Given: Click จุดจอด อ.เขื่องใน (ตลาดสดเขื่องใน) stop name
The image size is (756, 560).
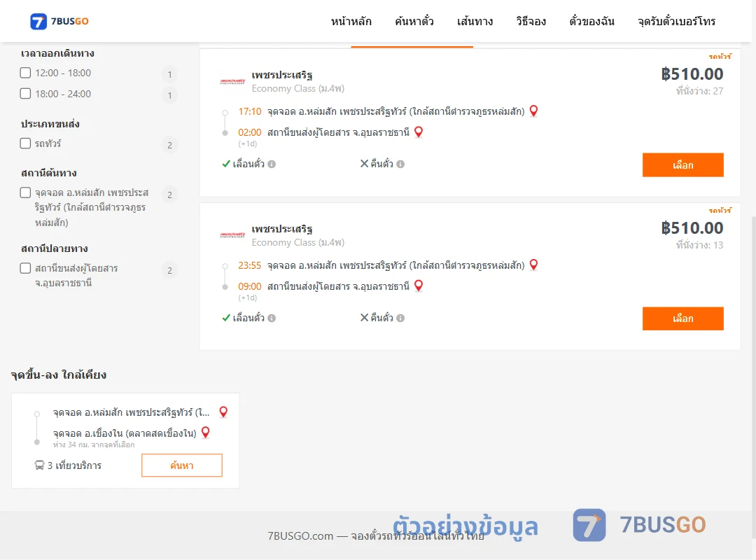Looking at the screenshot, I should (125, 433).
